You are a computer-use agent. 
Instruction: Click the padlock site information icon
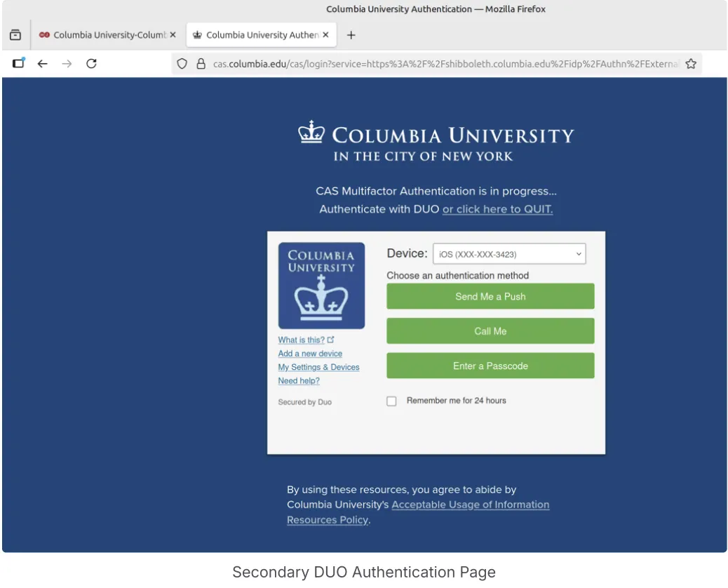[201, 64]
